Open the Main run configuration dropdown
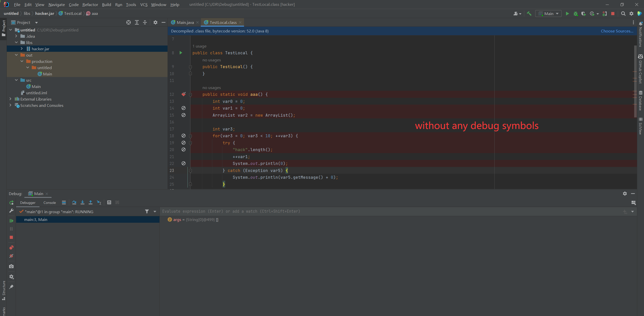Viewport: 644px width, 316px height. (x=549, y=14)
